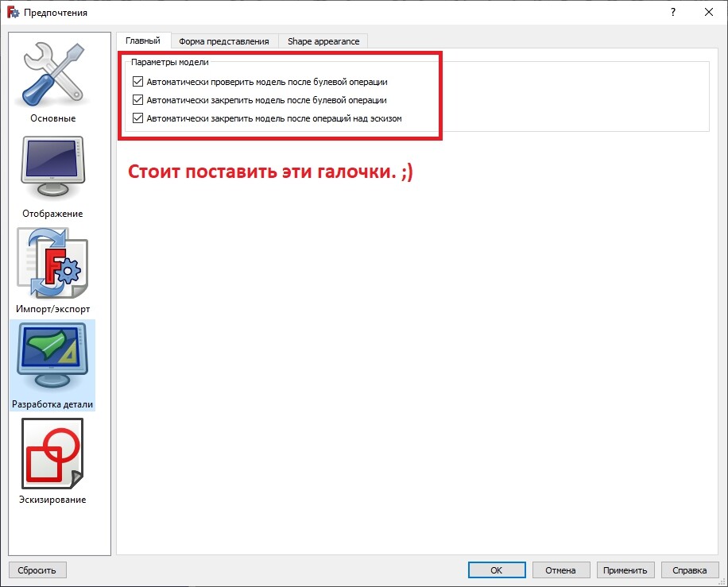
Task: Open the Отображение preferences section
Action: [x=52, y=177]
